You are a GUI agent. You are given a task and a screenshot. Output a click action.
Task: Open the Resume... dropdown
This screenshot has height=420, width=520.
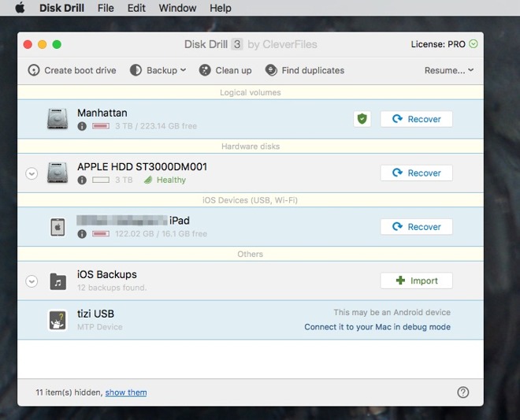point(449,70)
